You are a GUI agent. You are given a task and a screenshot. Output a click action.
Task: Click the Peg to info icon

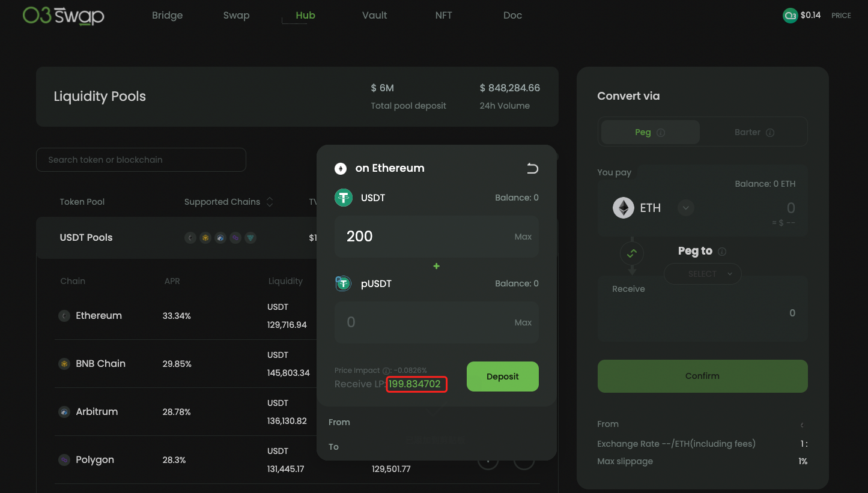(x=722, y=252)
